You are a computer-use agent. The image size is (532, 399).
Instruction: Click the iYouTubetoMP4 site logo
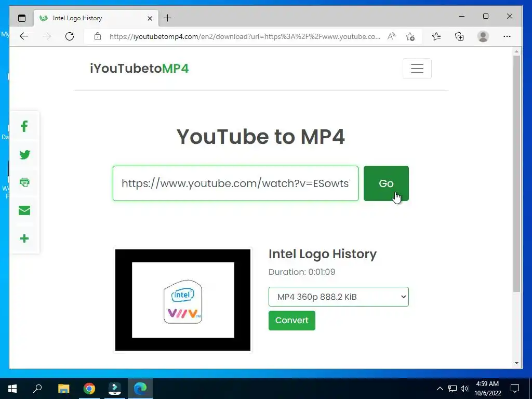coord(139,69)
